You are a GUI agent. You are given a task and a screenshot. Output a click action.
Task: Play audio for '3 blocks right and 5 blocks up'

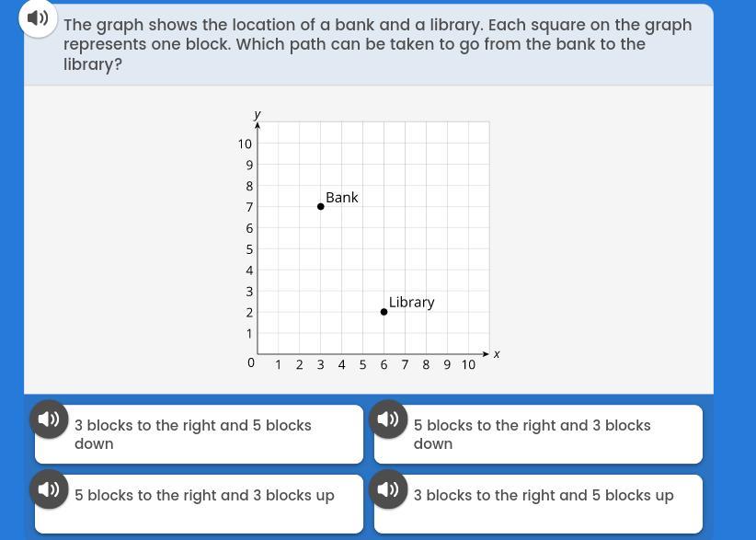click(x=388, y=488)
